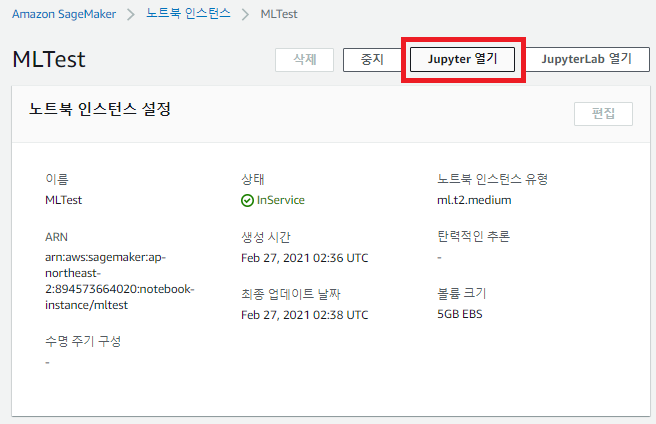Click the last update Feb 27, 2021 02:38 UTC
The width and height of the screenshot is (656, 424).
[305, 315]
